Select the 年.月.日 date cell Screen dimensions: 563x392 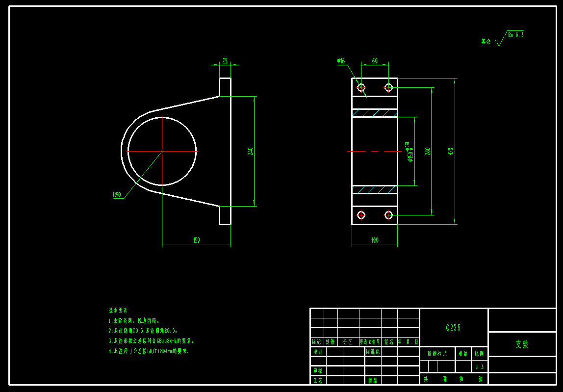tap(408, 341)
